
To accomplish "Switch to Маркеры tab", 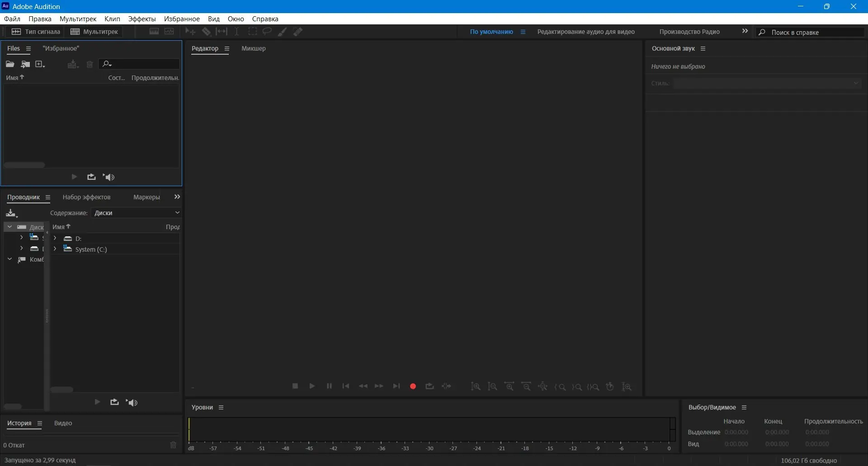I will coord(146,197).
